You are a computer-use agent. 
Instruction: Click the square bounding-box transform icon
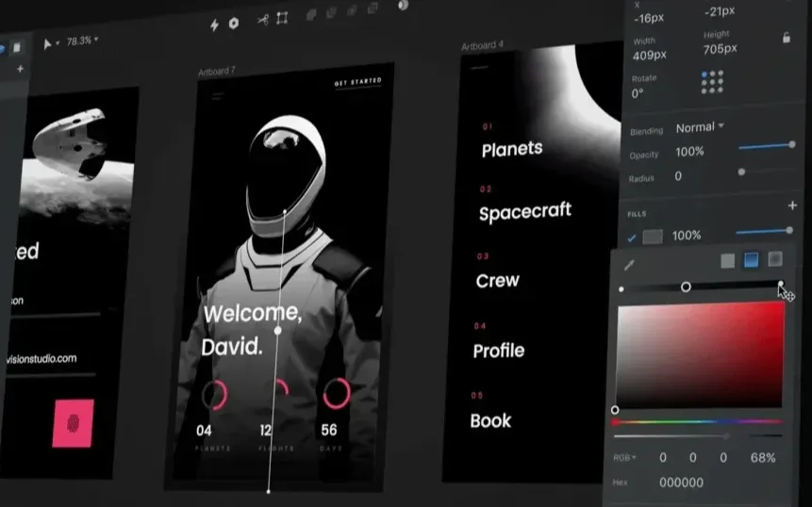[282, 18]
